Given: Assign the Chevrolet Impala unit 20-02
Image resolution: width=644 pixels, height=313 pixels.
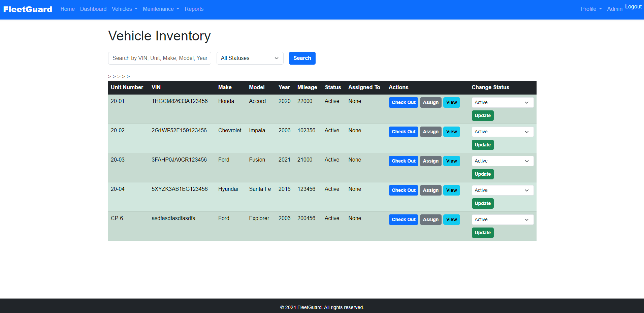Looking at the screenshot, I should (x=430, y=132).
